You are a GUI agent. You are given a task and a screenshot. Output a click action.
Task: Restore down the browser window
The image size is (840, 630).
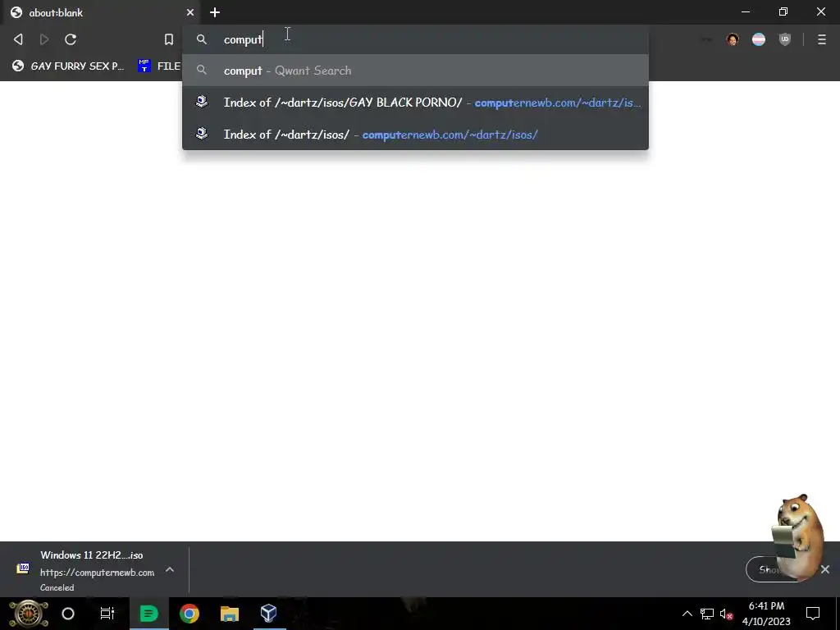pyautogui.click(x=783, y=11)
